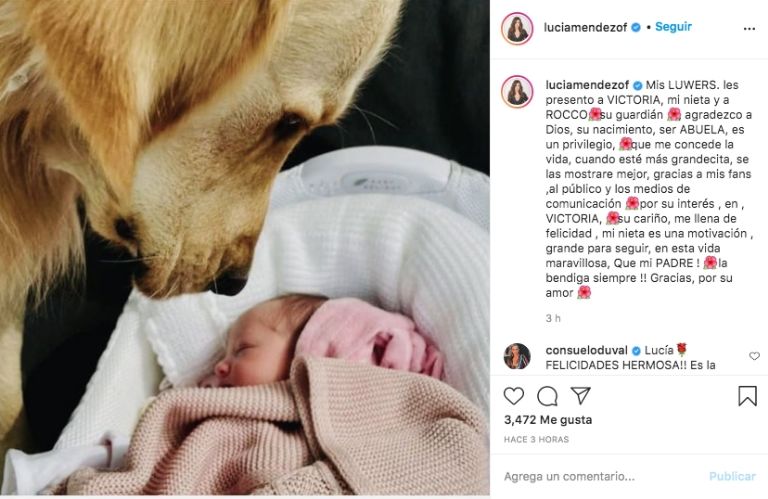Click luciamendezof header profile picture

[x=517, y=28]
